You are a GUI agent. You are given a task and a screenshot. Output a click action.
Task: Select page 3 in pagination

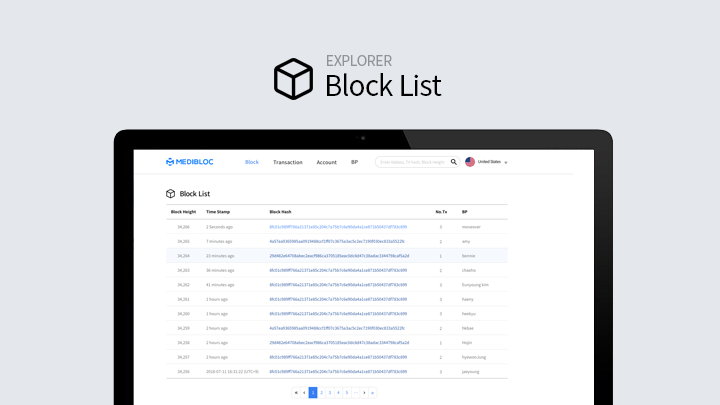point(330,393)
